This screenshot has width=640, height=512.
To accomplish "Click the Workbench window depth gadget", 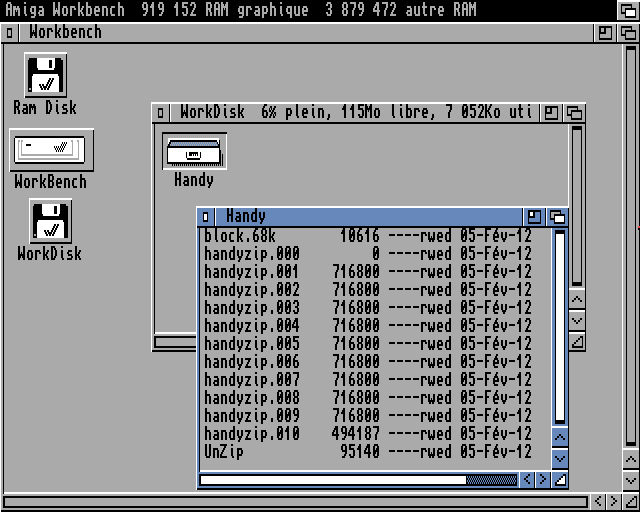I will click(627, 33).
